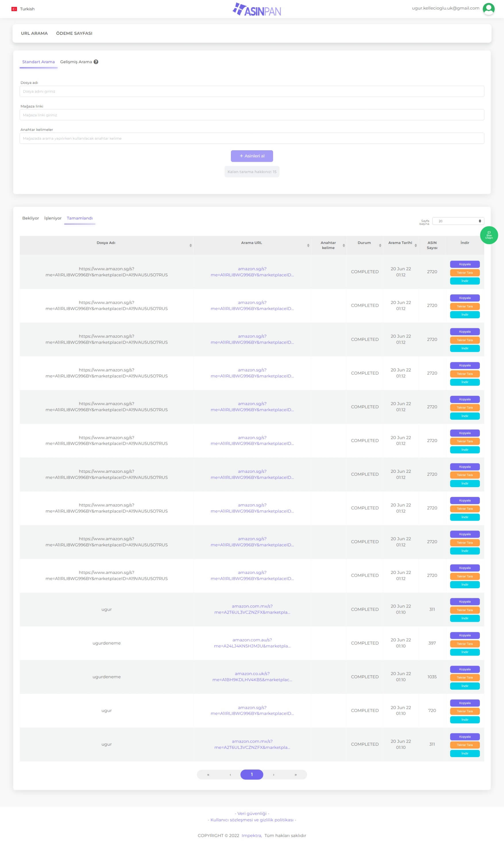Show the İşleniyor tab

click(53, 218)
